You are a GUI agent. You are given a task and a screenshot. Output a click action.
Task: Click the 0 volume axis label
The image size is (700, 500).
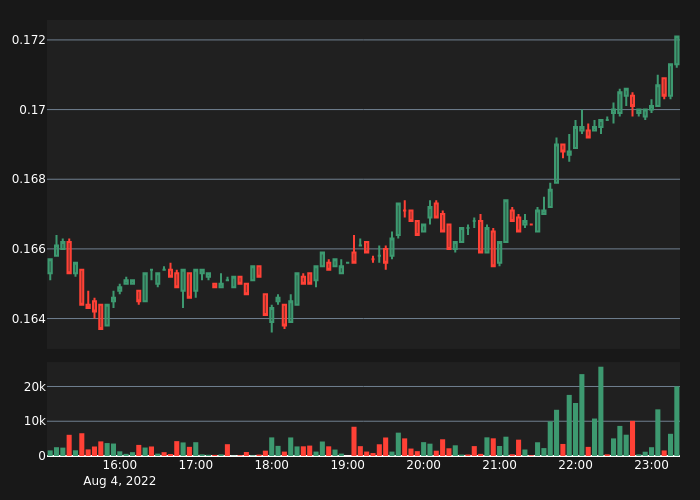tap(42, 456)
